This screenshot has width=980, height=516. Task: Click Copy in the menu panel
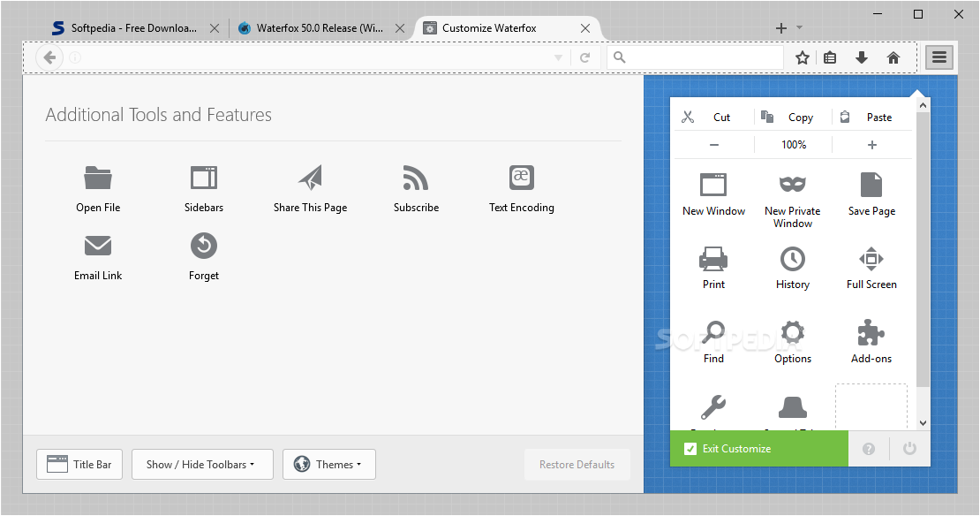click(x=793, y=117)
